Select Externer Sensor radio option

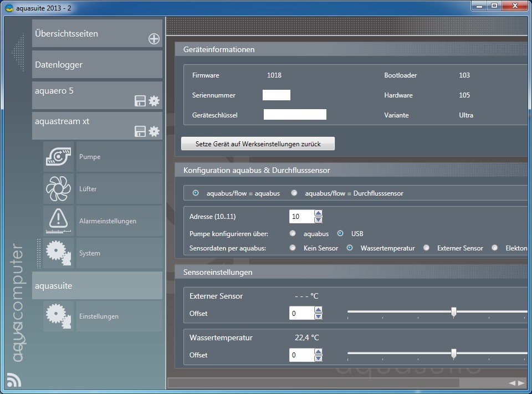click(x=426, y=248)
